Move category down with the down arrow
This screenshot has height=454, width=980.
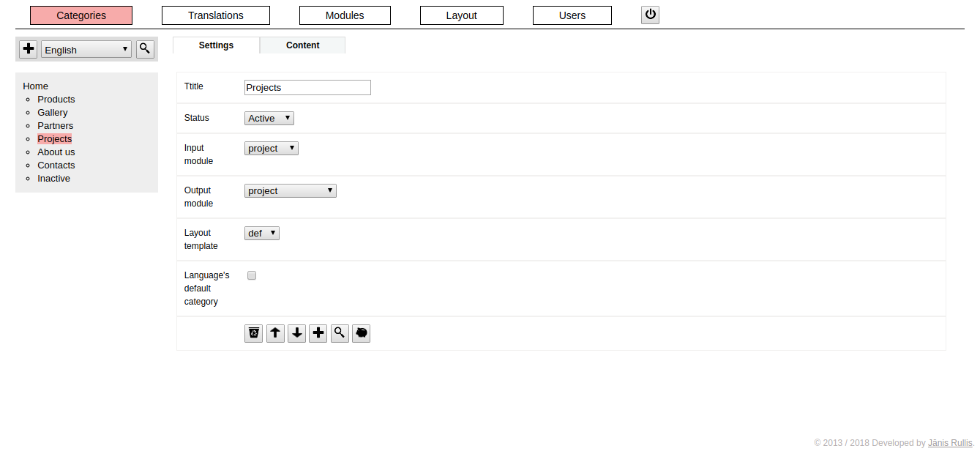pos(296,334)
